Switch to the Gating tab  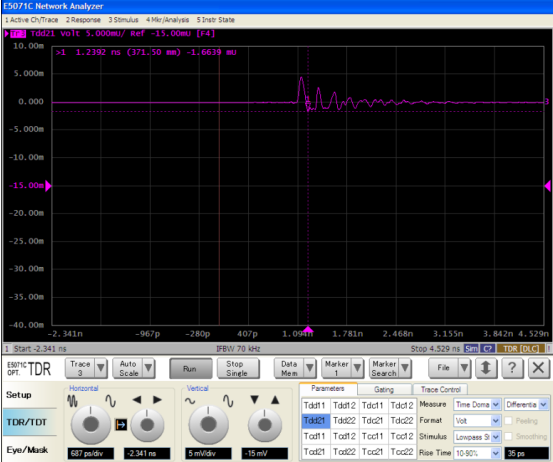(384, 389)
